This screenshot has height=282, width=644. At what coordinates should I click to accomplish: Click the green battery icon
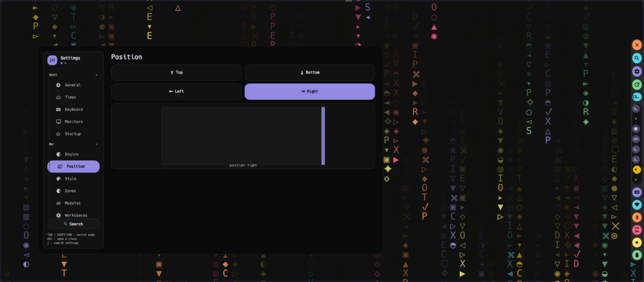[637, 255]
